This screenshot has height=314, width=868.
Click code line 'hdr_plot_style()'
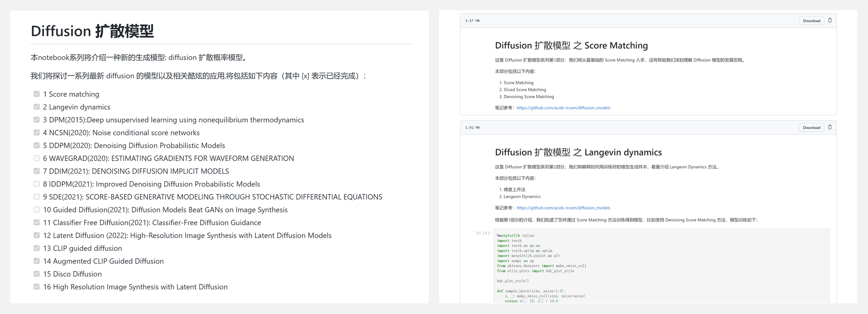point(512,281)
